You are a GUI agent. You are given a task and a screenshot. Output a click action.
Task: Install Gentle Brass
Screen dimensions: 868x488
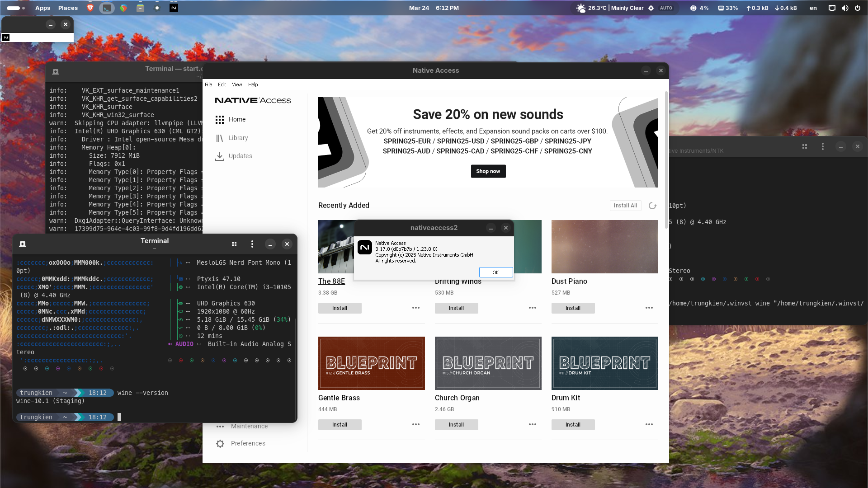(340, 425)
